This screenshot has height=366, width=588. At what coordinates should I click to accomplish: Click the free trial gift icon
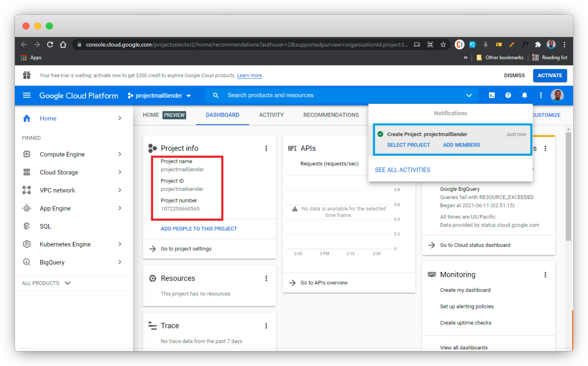27,75
